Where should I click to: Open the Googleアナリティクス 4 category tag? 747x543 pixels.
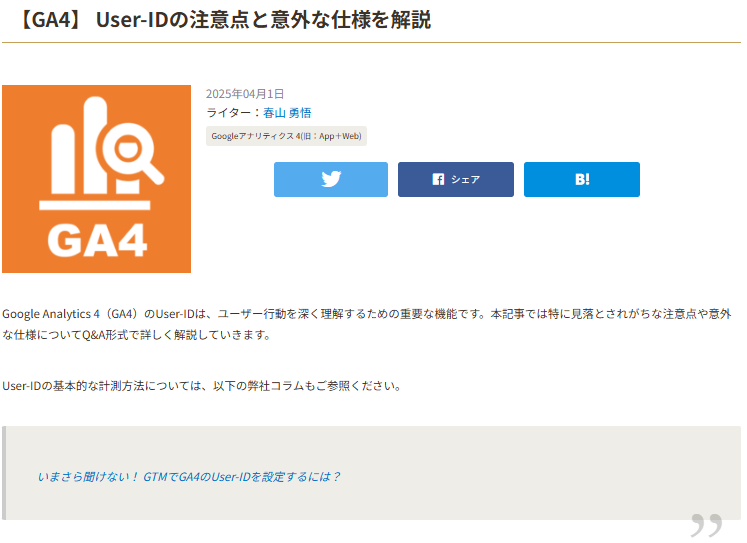(286, 136)
